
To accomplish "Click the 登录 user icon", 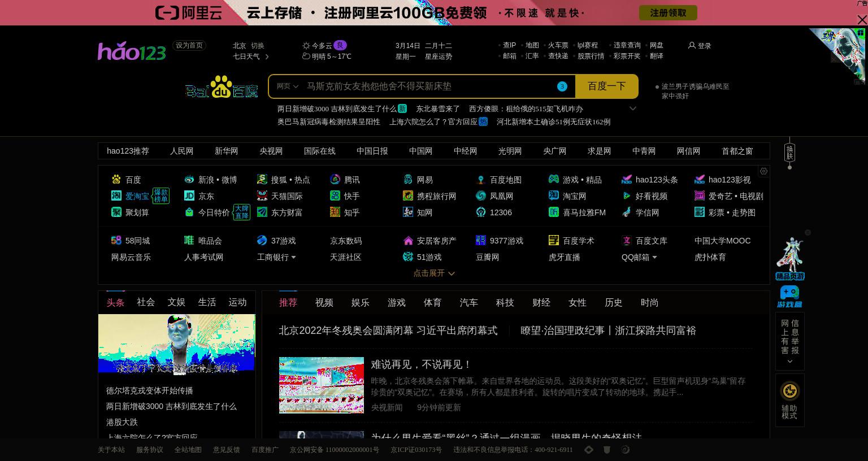I will [692, 45].
